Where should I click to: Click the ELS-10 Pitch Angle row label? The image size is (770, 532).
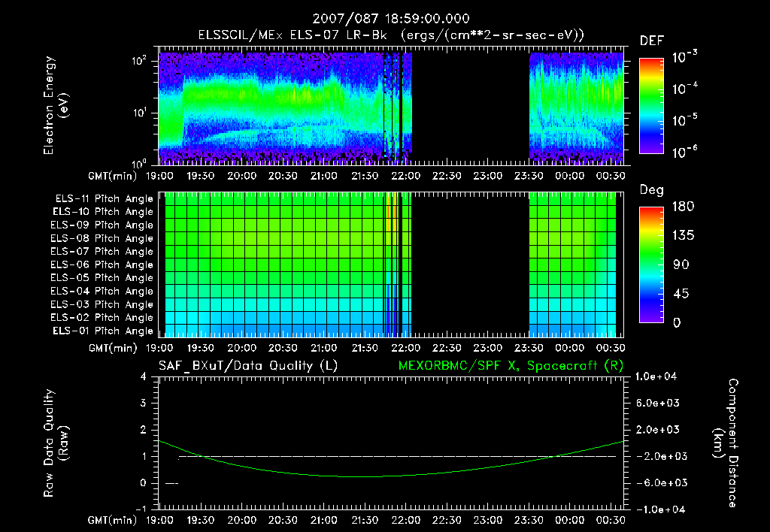pyautogui.click(x=103, y=212)
